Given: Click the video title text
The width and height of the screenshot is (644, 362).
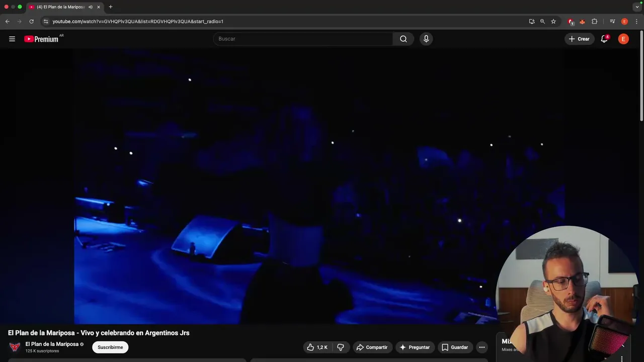Looking at the screenshot, I should [99, 333].
